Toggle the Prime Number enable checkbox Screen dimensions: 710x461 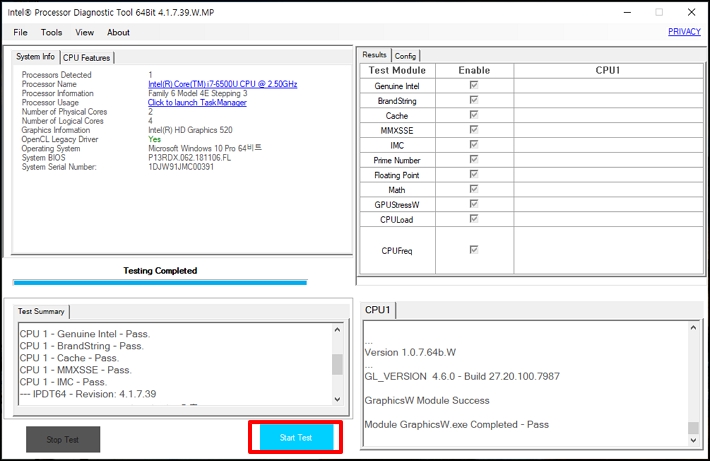474,159
